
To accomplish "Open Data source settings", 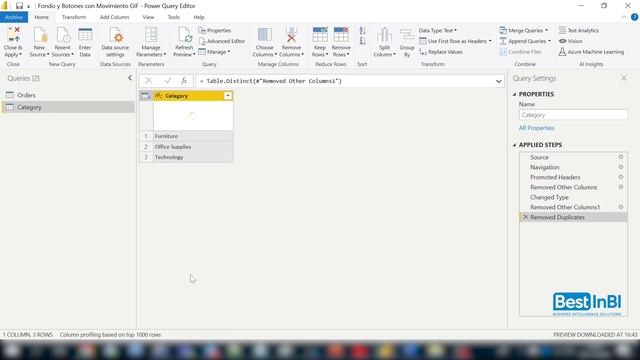I will [x=115, y=42].
